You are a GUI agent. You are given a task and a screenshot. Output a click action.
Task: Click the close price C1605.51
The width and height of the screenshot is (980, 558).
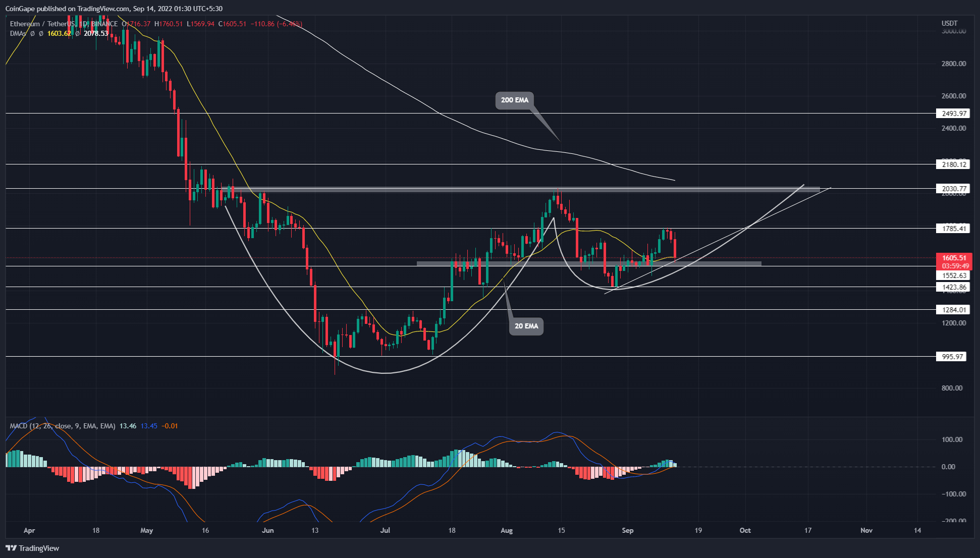point(232,24)
